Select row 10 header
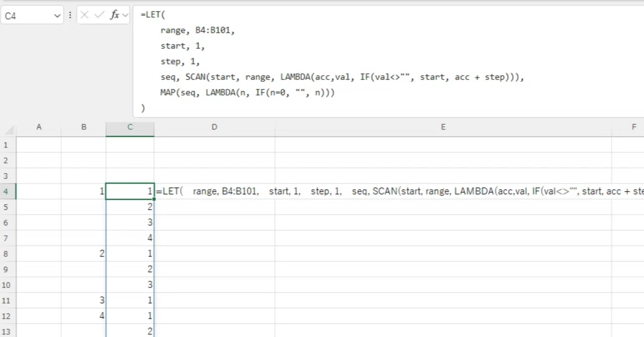Screen dimensions: 644x337 (x=8, y=285)
